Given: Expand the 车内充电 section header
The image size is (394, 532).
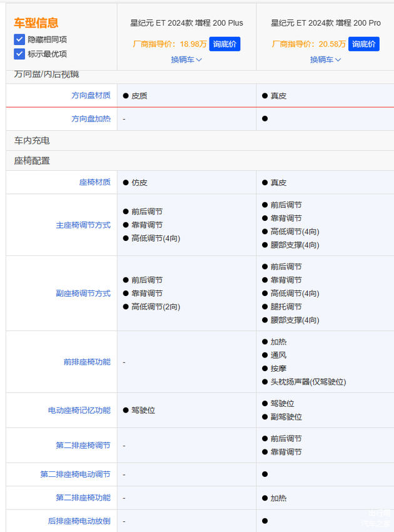Looking at the screenshot, I should click(32, 141).
